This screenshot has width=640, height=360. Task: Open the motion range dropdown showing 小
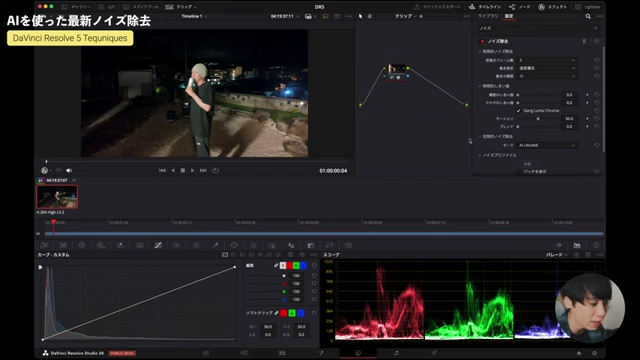(547, 76)
